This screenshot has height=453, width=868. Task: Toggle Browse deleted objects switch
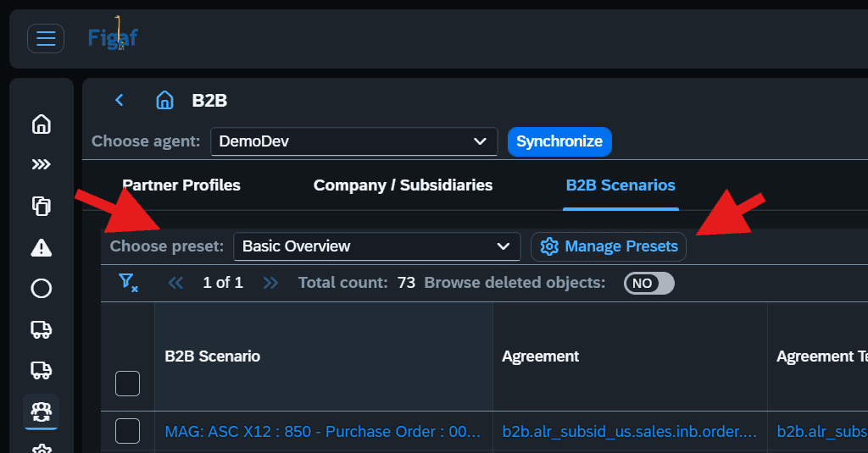pos(648,283)
